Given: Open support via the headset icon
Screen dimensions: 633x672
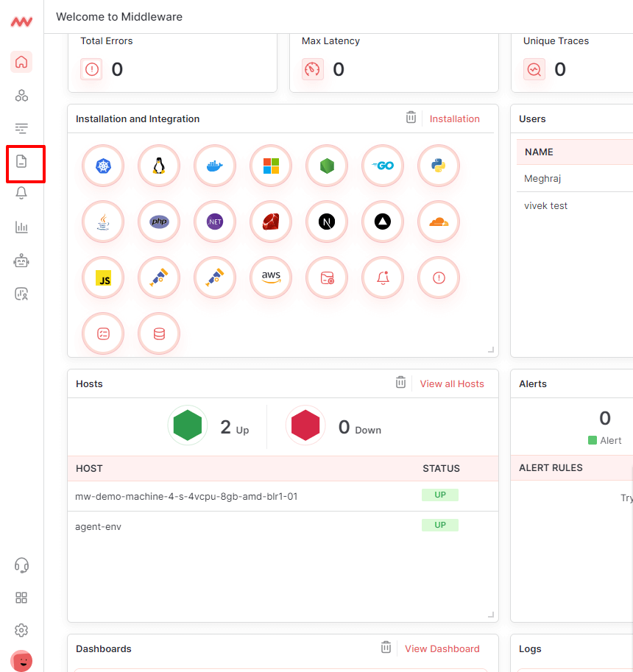Looking at the screenshot, I should pos(21,565).
